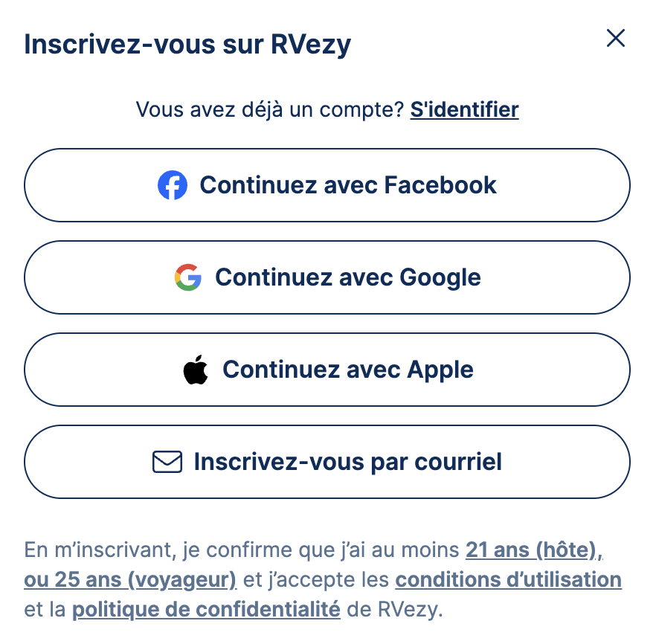Click the 'Inscrivez-vous sur RVezy' heading
Screen dimensions: 656x644
187,45
